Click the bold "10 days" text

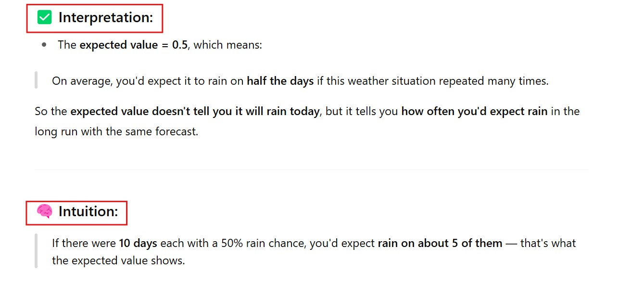point(138,243)
